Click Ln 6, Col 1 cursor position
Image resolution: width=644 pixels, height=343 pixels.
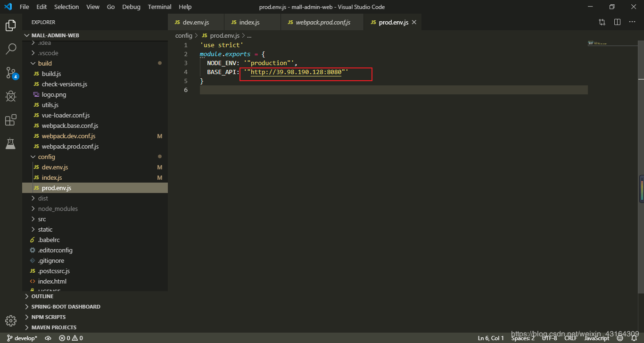[491, 338]
